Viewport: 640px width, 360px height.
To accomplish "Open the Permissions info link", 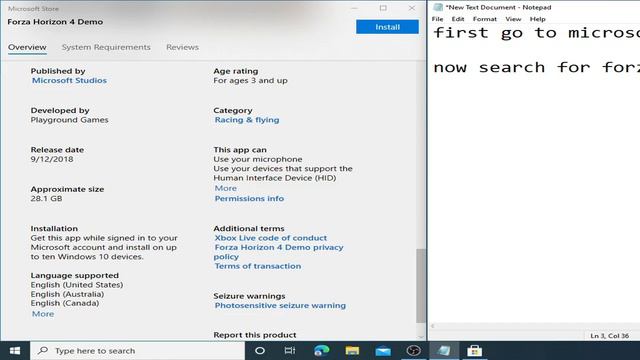I will point(249,198).
